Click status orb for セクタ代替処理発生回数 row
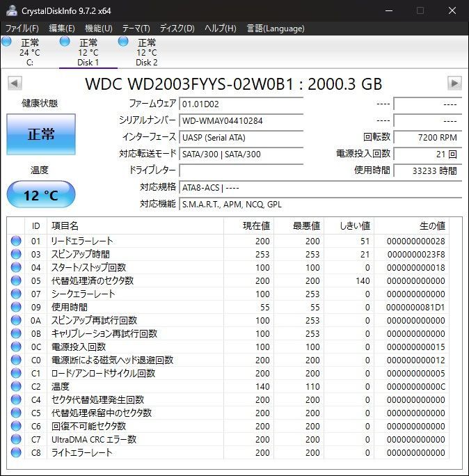Viewport: 469px width, 476px height. click(x=16, y=399)
